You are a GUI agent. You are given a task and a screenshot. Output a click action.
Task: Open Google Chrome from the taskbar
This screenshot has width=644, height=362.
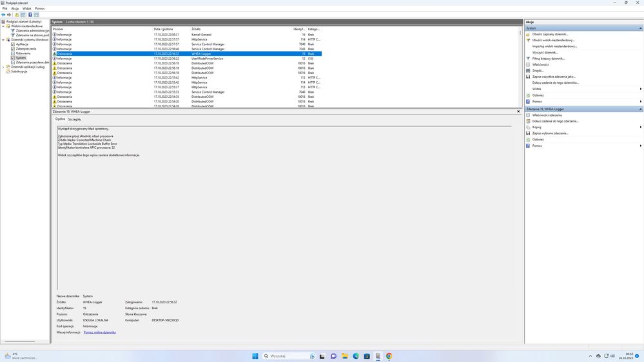[389, 356]
